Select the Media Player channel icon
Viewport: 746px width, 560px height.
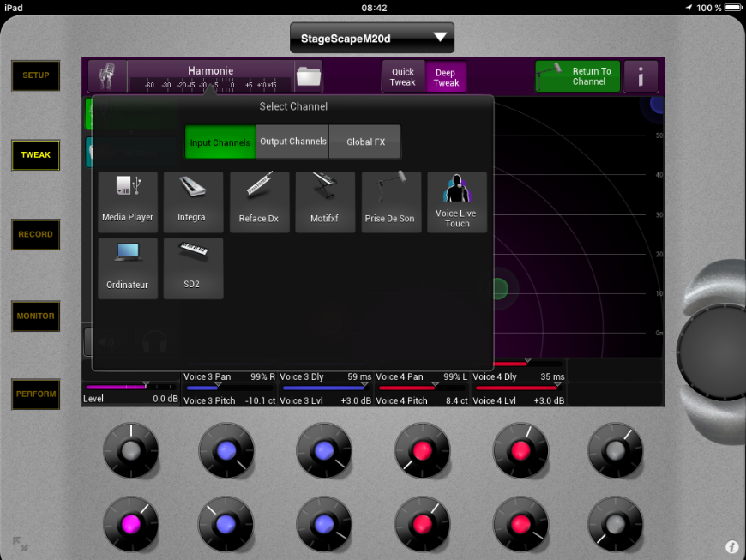tap(128, 201)
